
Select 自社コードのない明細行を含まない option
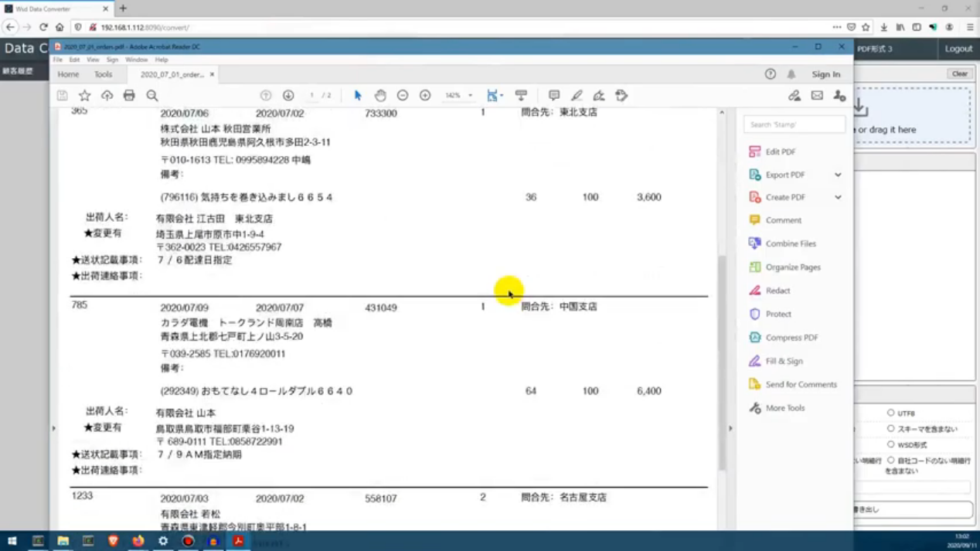coord(890,460)
